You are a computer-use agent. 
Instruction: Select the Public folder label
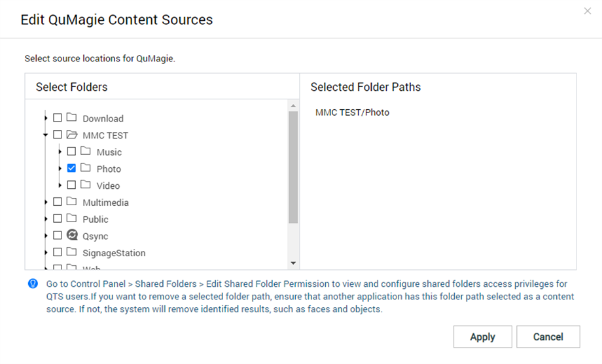point(96,219)
